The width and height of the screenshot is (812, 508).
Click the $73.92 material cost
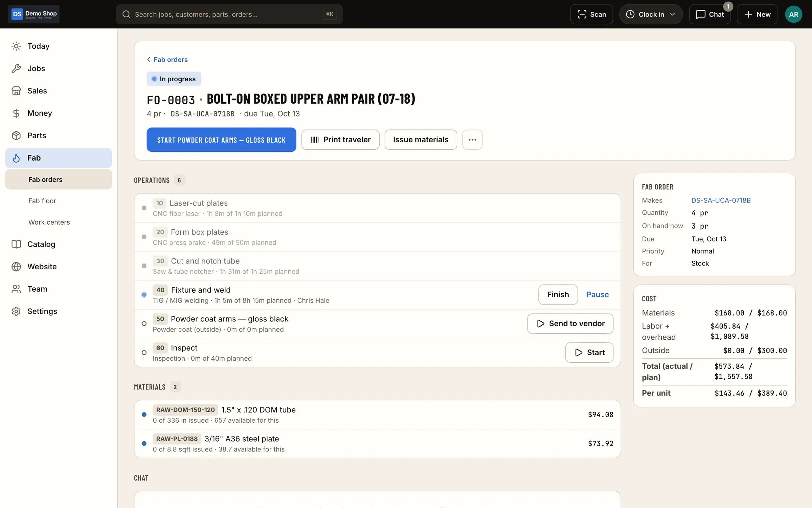point(601,444)
